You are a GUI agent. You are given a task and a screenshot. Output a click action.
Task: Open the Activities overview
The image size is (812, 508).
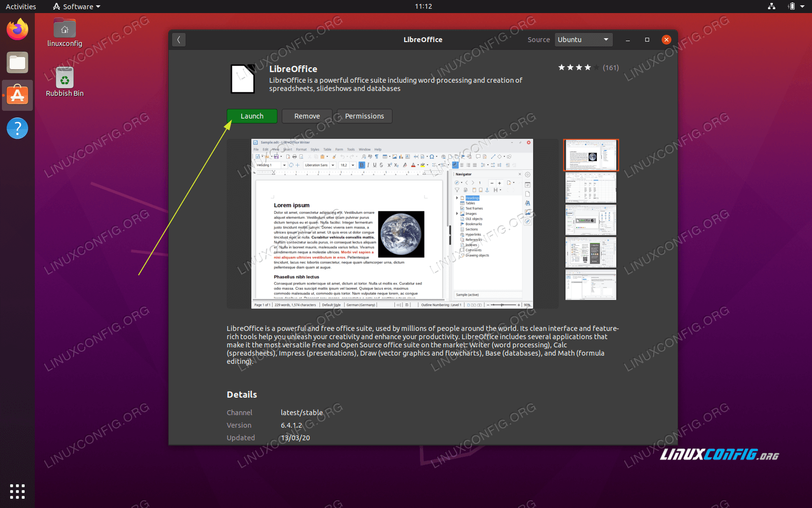tap(21, 6)
